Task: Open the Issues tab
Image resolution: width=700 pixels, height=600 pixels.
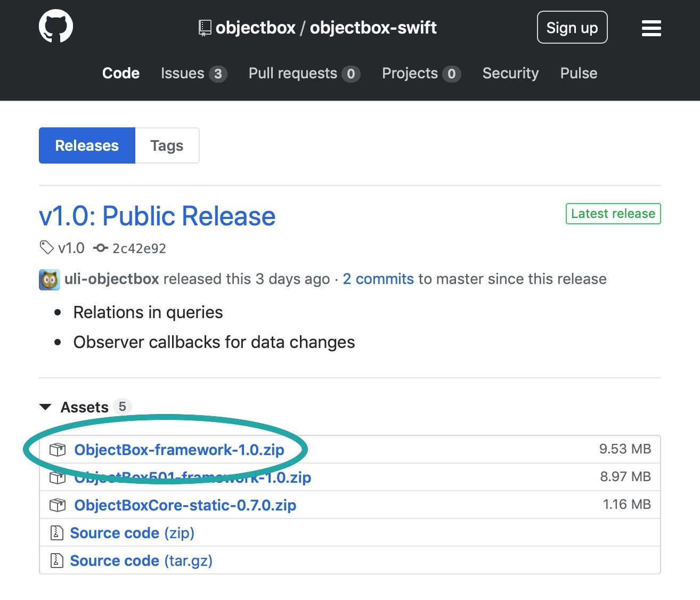Action: 194,73
